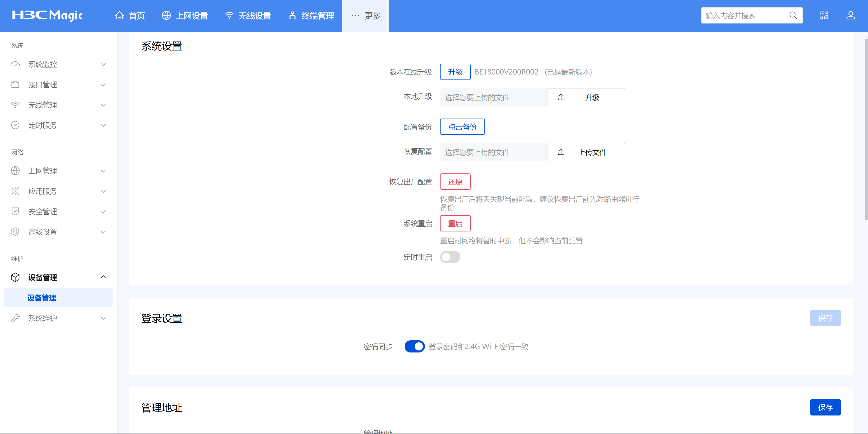This screenshot has width=868, height=434.
Task: Click the sparkle icon for 应用服务
Action: pos(15,191)
